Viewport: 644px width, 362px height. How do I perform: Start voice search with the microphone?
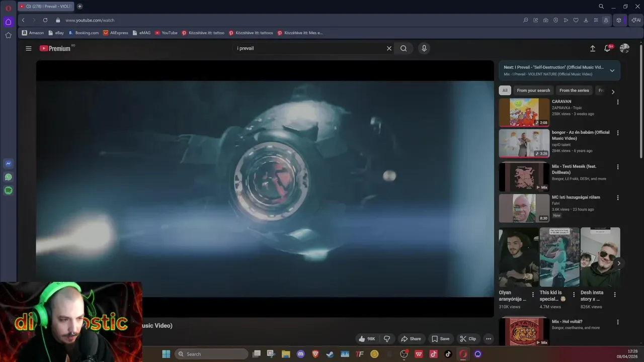click(x=424, y=48)
